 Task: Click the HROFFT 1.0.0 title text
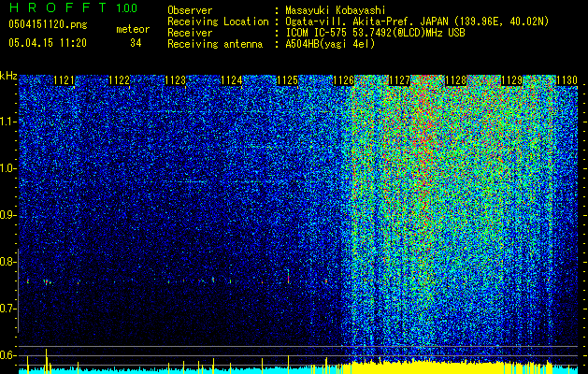click(x=73, y=7)
